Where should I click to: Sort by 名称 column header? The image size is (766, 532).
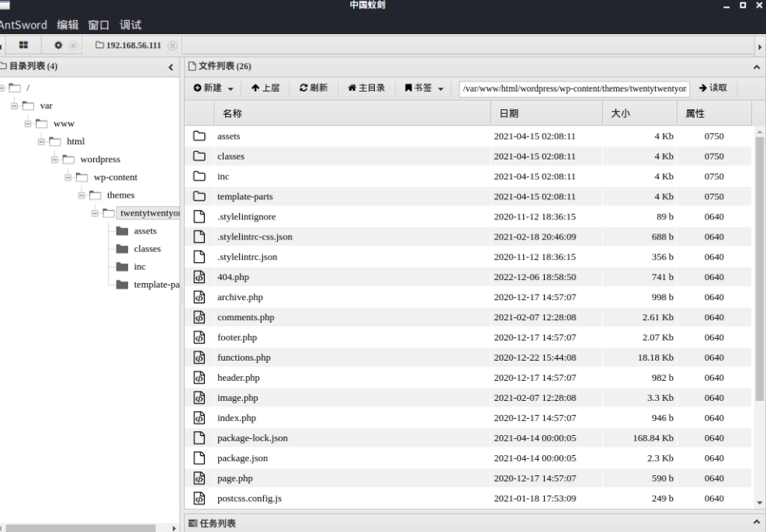click(352, 113)
